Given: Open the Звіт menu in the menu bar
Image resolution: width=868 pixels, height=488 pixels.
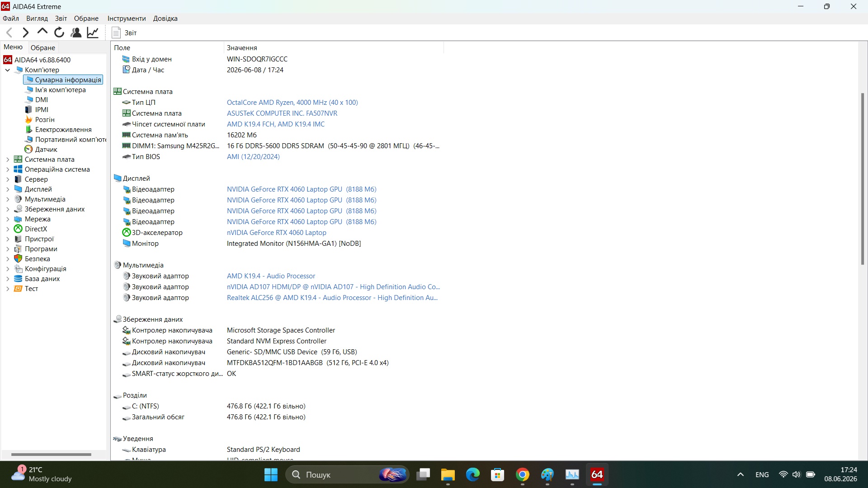Looking at the screenshot, I should click(61, 19).
